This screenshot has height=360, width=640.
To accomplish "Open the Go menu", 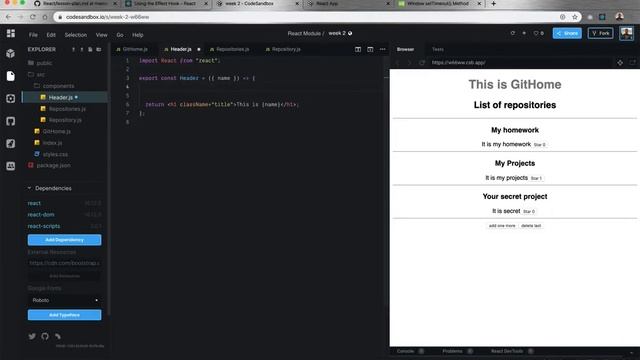I will click(x=120, y=35).
